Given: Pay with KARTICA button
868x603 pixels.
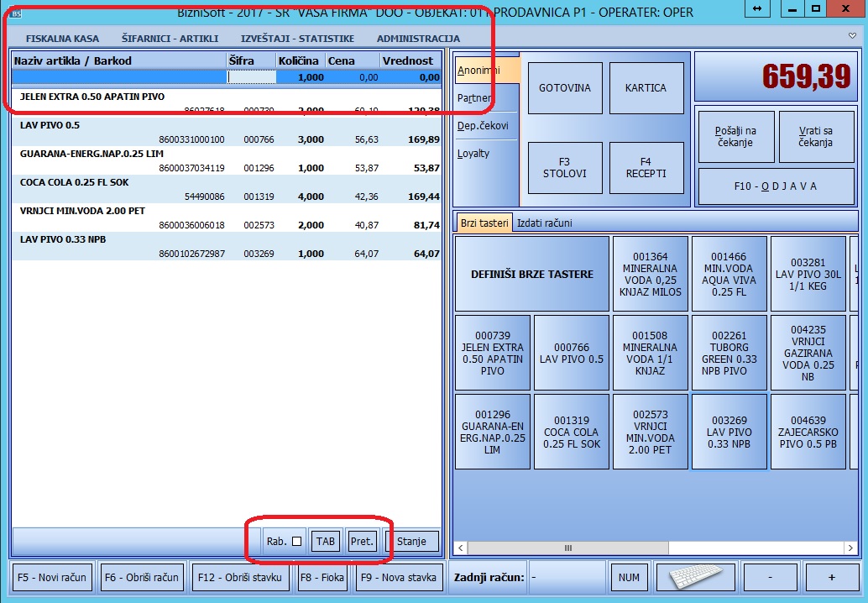Looking at the screenshot, I should click(646, 87).
